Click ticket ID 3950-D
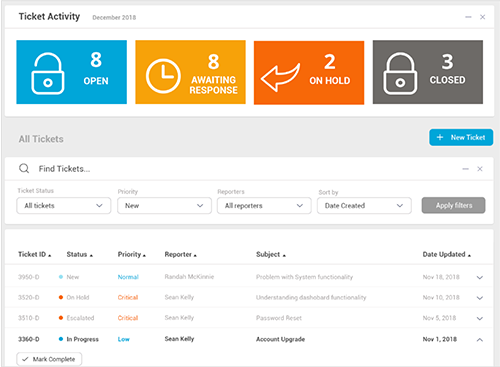The width and height of the screenshot is (500, 367). point(29,277)
